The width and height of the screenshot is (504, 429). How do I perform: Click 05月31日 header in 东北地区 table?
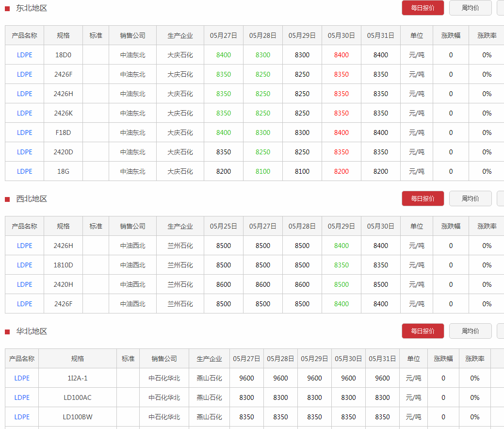click(381, 35)
